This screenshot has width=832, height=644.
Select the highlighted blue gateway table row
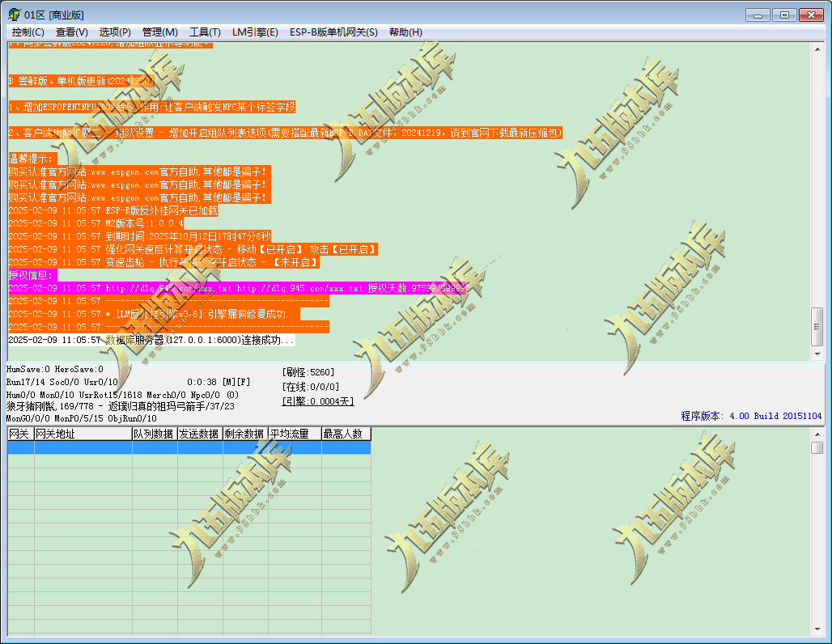(x=189, y=447)
